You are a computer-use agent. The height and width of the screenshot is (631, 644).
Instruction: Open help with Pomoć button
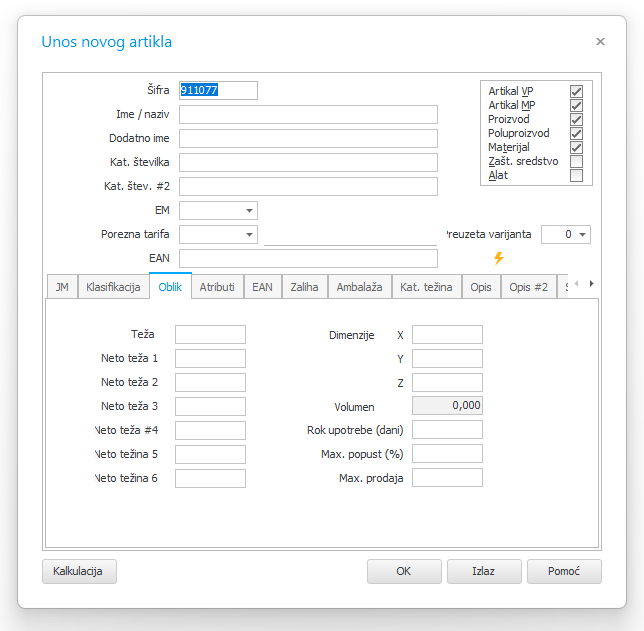click(564, 571)
